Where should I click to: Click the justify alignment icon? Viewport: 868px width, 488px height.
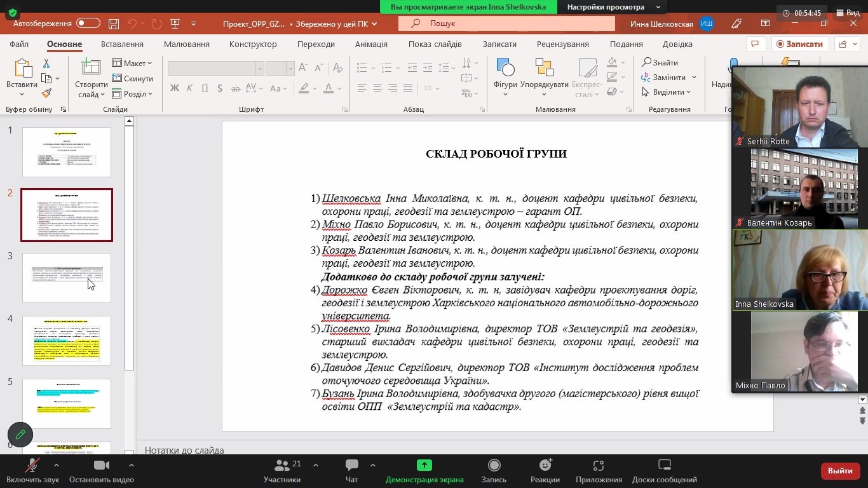pyautogui.click(x=408, y=88)
